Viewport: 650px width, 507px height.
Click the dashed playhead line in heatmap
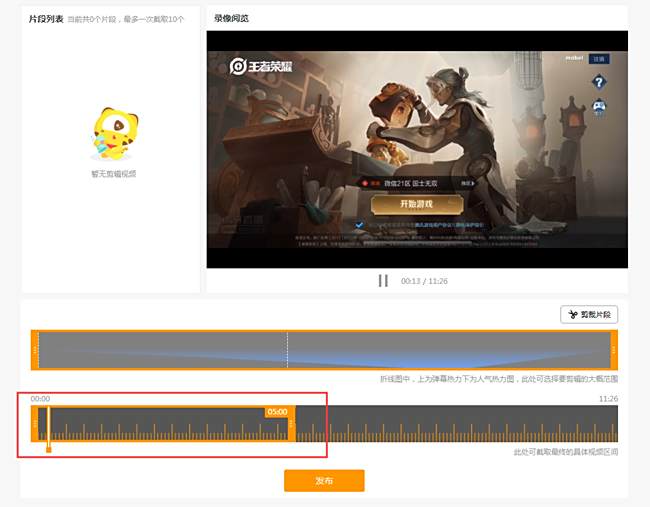287,350
